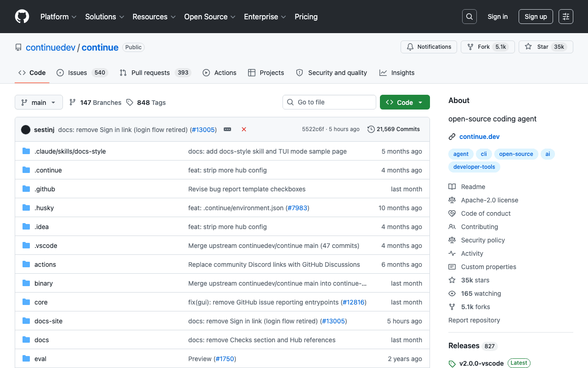
Task: View the 848 Tags link
Action: click(x=146, y=103)
